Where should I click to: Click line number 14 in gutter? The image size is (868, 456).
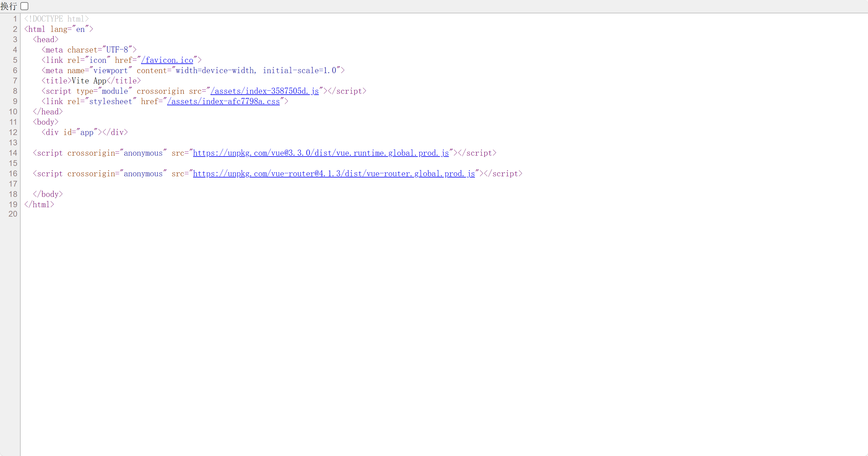pyautogui.click(x=13, y=153)
